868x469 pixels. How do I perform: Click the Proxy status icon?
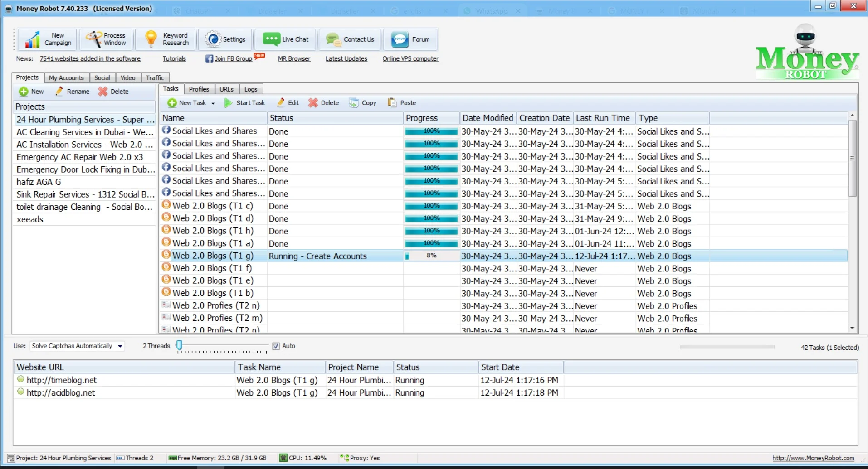coord(345,458)
